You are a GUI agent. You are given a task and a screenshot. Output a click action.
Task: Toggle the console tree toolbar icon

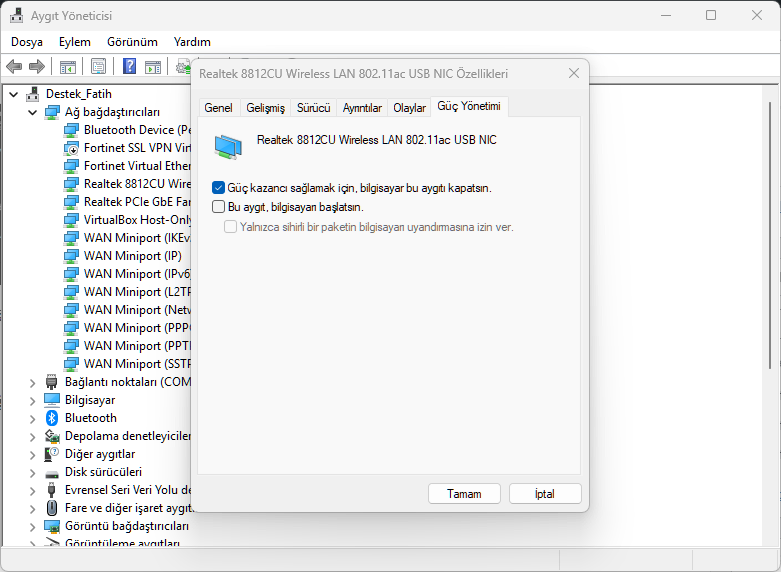pyautogui.click(x=68, y=66)
